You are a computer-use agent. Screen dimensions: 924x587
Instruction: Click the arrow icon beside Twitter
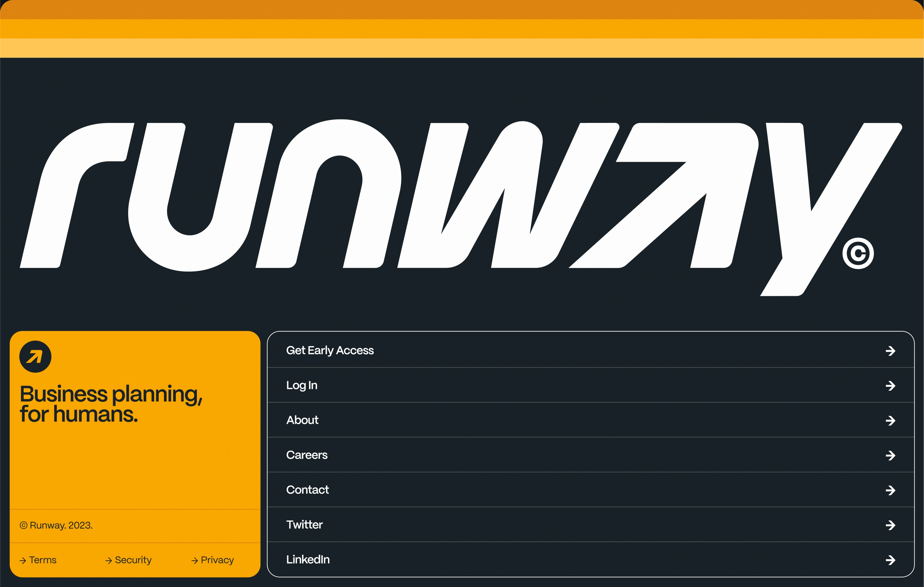pyautogui.click(x=891, y=525)
